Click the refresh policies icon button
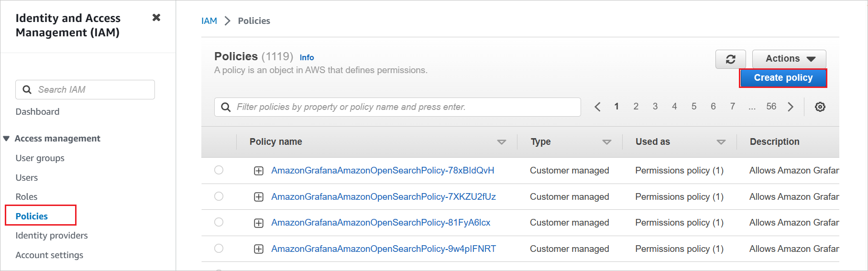Image resolution: width=868 pixels, height=271 pixels. (x=730, y=59)
